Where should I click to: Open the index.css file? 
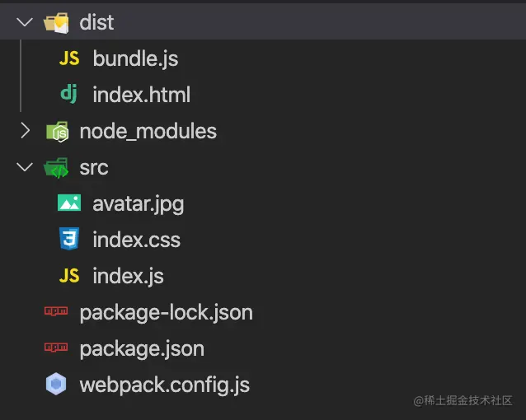tap(137, 240)
